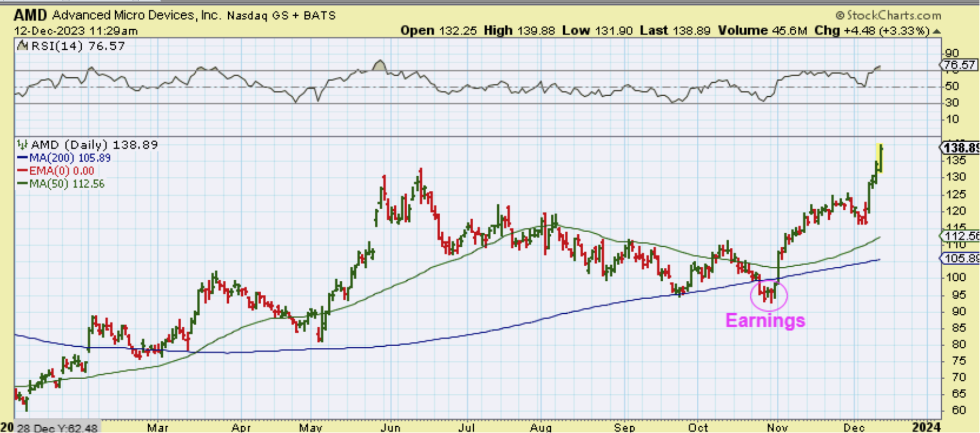Select the Low 131.90 value
This screenshot has height=433, width=980.
tap(598, 31)
